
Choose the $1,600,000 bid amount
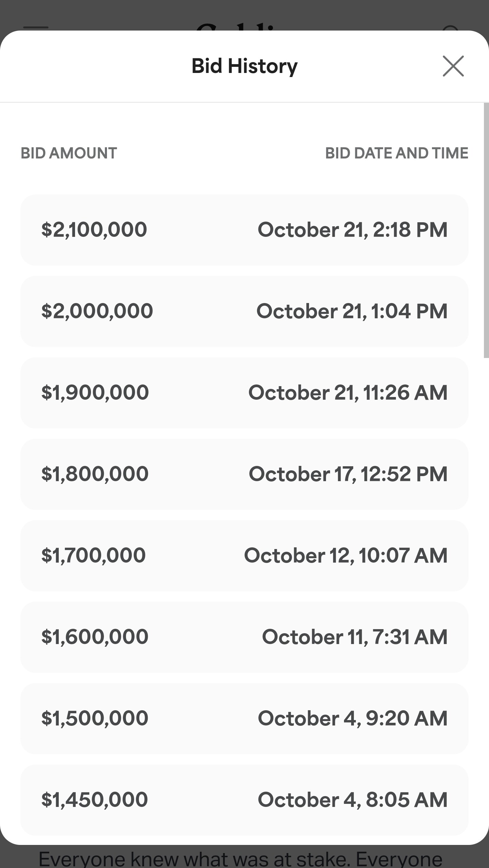coord(95,637)
